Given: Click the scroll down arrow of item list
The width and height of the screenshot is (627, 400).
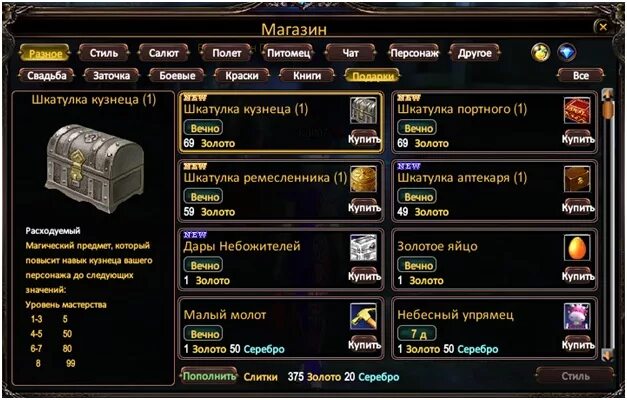Looking at the screenshot, I should click(607, 355).
